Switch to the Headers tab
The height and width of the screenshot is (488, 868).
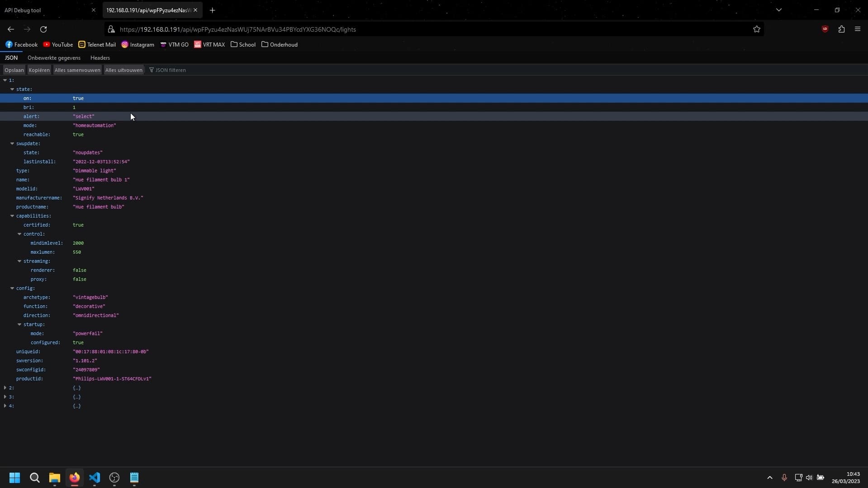point(100,58)
